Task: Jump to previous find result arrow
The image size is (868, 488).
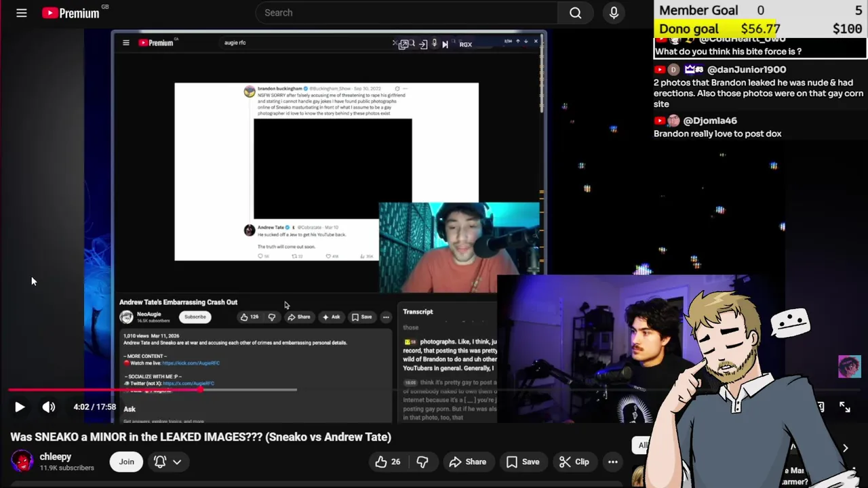Action: (x=517, y=41)
